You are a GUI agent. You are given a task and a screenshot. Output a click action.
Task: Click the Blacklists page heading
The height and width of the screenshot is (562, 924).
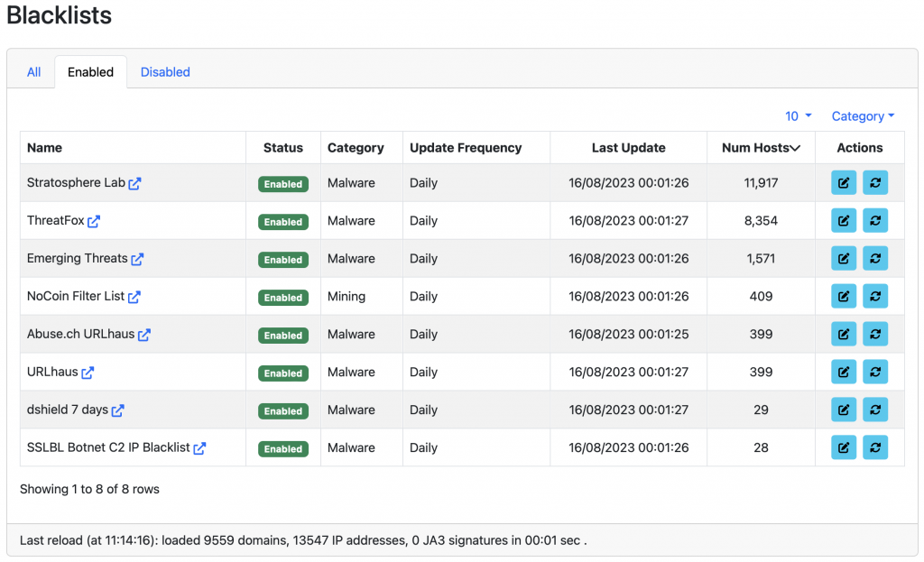59,15
